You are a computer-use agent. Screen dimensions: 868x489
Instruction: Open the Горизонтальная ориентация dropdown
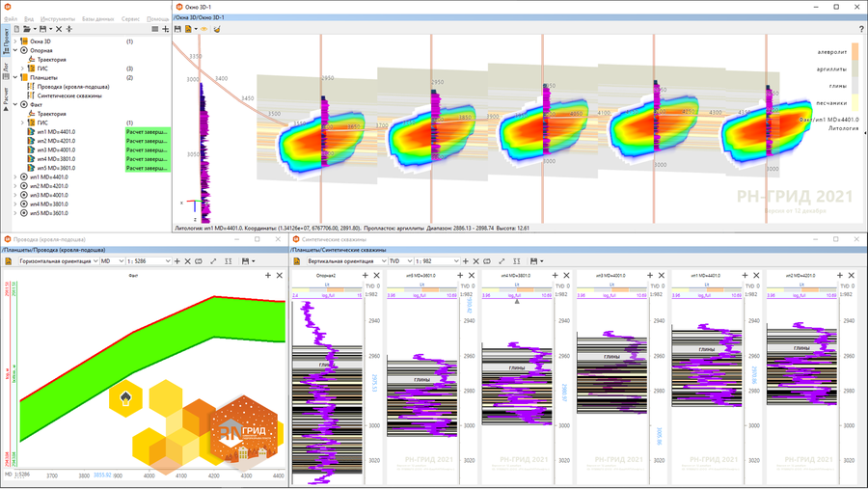point(59,261)
